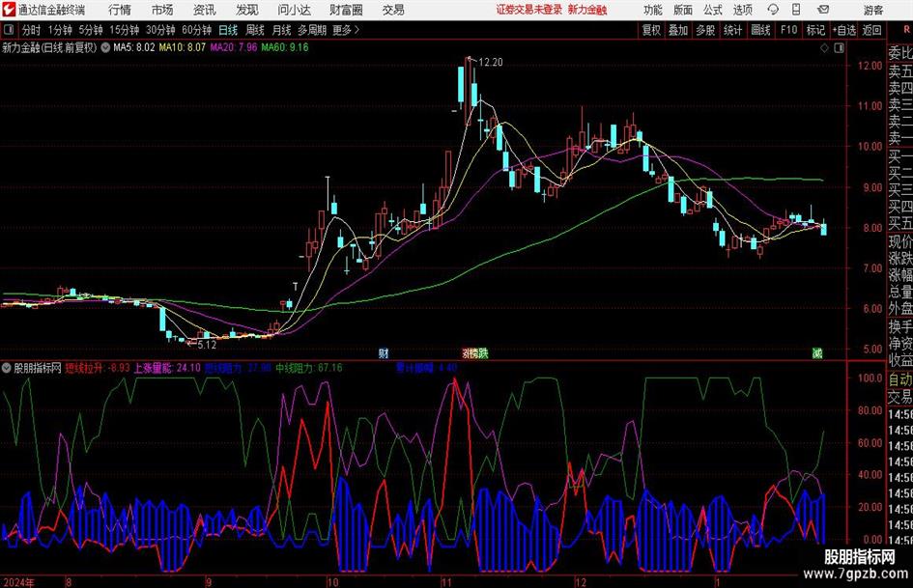913x588 pixels.
Task: Click the 12.20 high price label
Action: pyautogui.click(x=490, y=63)
